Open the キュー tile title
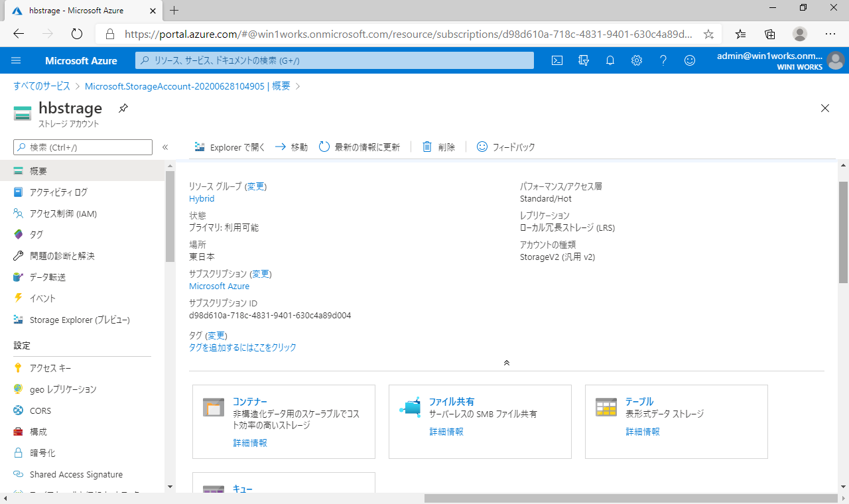The image size is (849, 504). click(x=243, y=489)
